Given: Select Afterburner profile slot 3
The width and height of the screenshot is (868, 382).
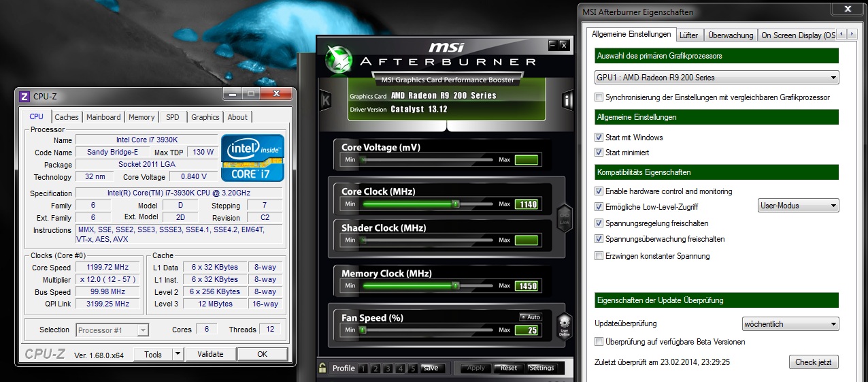Looking at the screenshot, I should 387,368.
